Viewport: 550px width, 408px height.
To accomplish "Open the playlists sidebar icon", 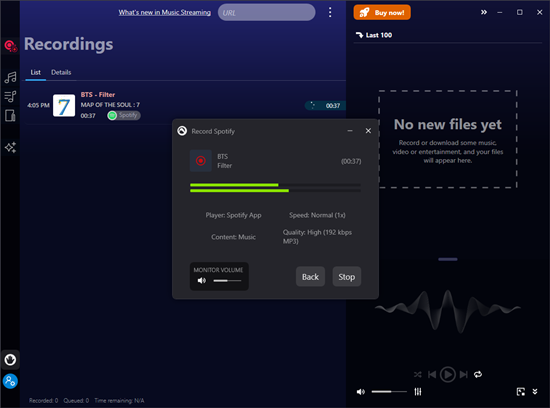I will click(x=11, y=96).
